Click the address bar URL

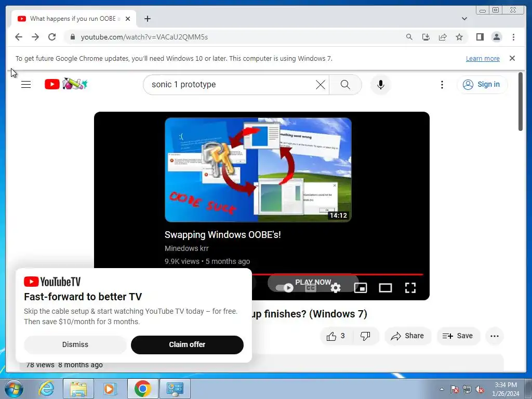(x=144, y=37)
